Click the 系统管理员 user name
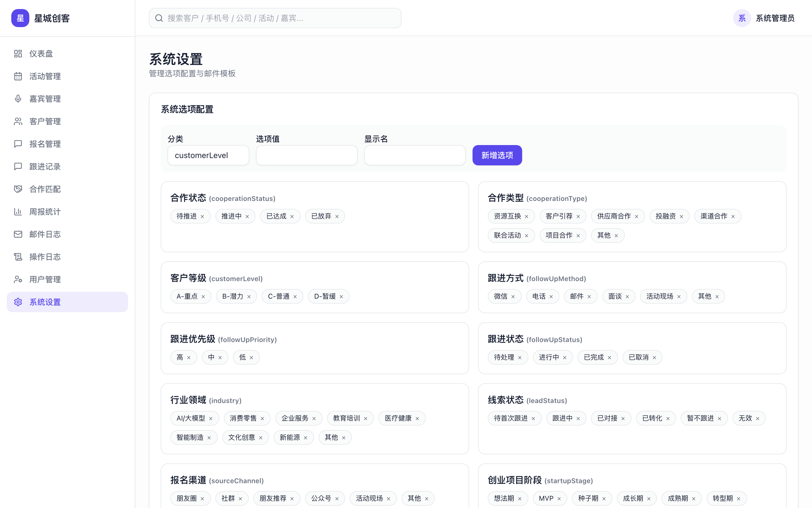Image resolution: width=812 pixels, height=508 pixels. pyautogui.click(x=775, y=18)
